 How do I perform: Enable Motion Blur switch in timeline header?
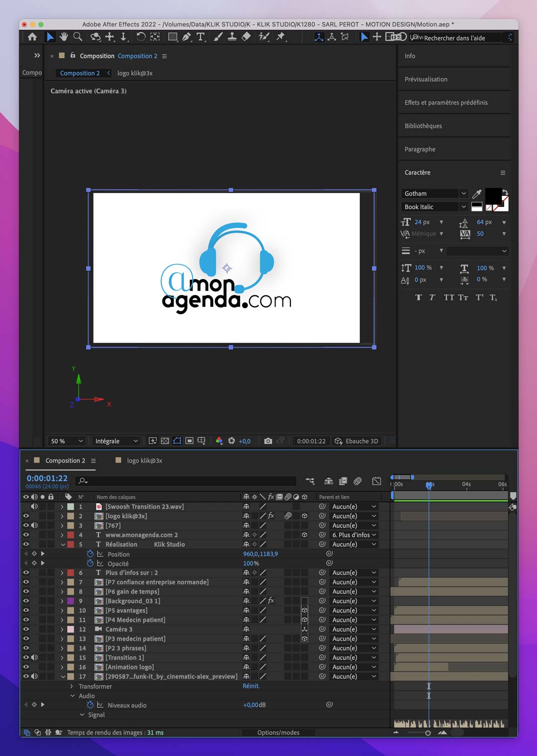(x=358, y=481)
